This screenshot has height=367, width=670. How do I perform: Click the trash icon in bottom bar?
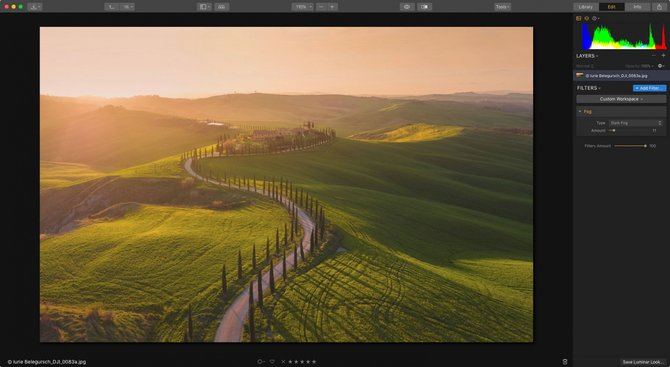565,361
